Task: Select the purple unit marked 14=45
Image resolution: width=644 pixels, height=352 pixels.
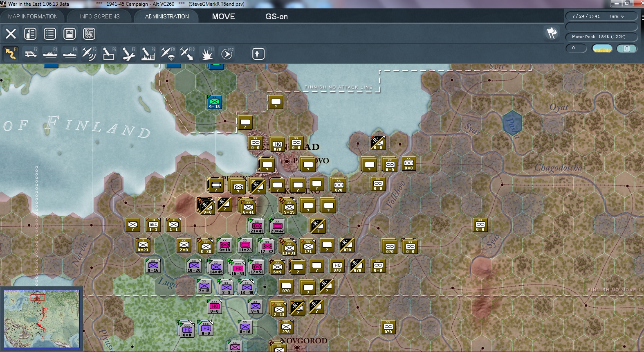Action: point(216,267)
